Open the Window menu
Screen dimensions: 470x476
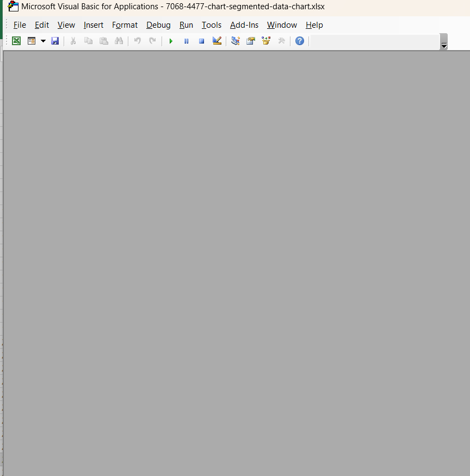282,25
